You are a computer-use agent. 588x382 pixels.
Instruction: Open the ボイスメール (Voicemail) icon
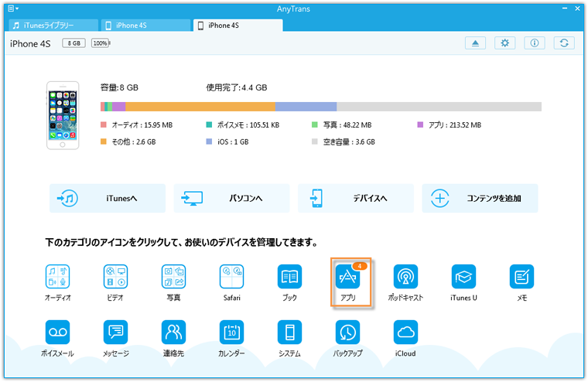tap(57, 333)
